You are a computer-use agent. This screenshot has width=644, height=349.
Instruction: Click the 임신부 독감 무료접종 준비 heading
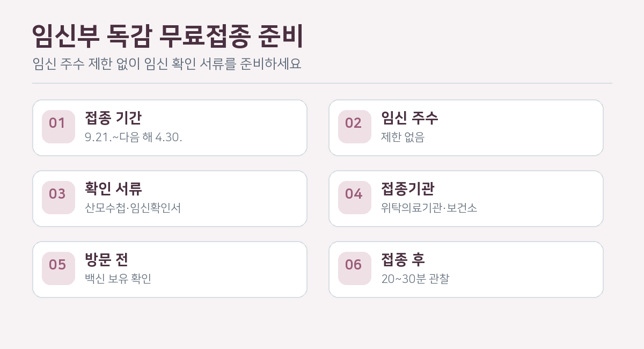(x=168, y=37)
